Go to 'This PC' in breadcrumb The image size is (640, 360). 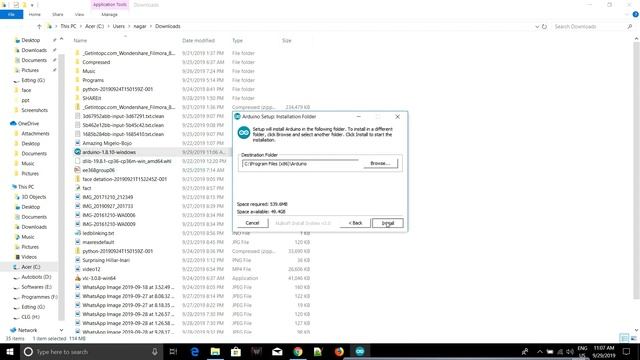pyautogui.click(x=68, y=26)
